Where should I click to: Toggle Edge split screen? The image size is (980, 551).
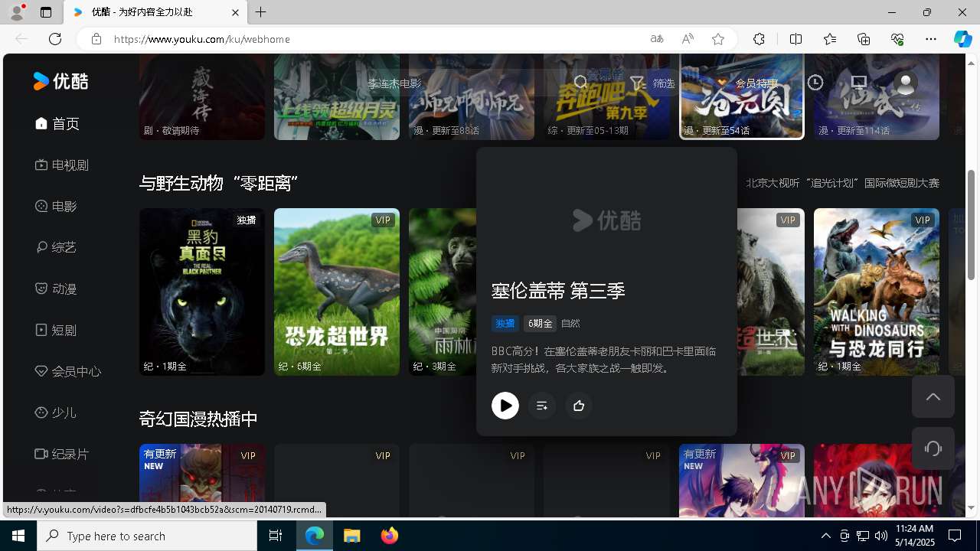click(795, 39)
